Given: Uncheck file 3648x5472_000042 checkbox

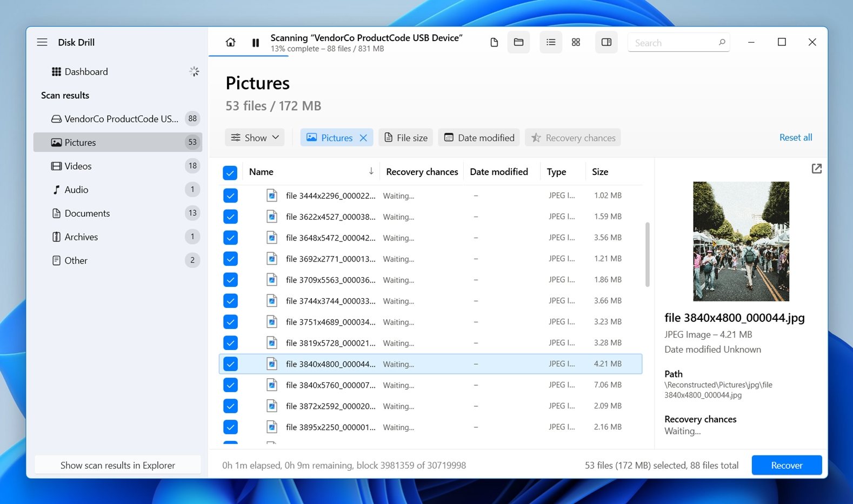Looking at the screenshot, I should tap(230, 238).
